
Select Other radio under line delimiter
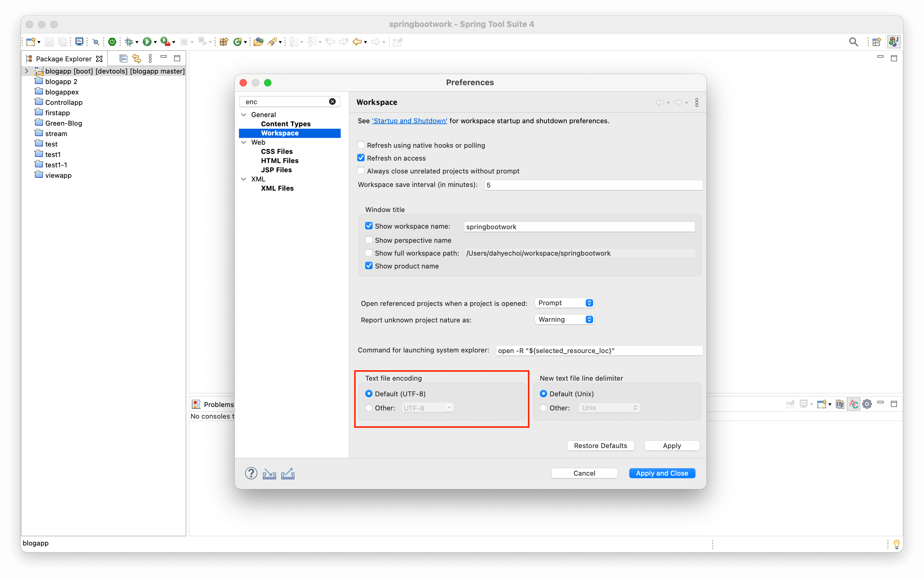pyautogui.click(x=543, y=408)
